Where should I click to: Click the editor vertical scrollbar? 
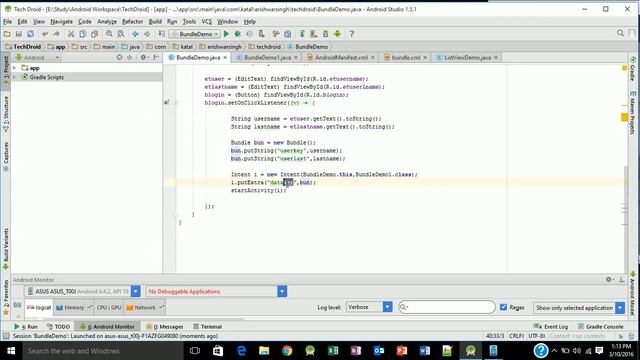pyautogui.click(x=626, y=219)
